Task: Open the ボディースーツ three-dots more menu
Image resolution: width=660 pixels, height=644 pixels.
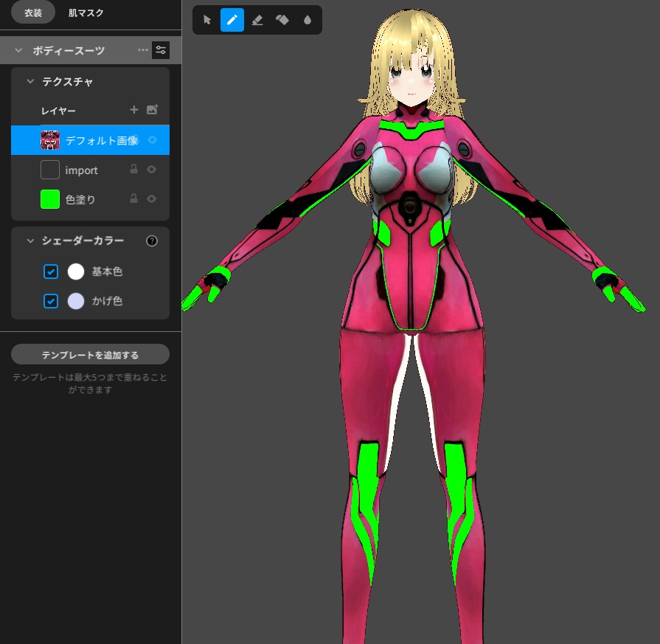Action: click(x=142, y=50)
